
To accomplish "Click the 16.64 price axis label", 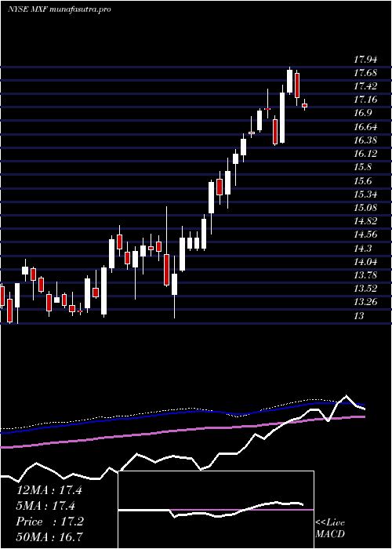I will point(365,127).
